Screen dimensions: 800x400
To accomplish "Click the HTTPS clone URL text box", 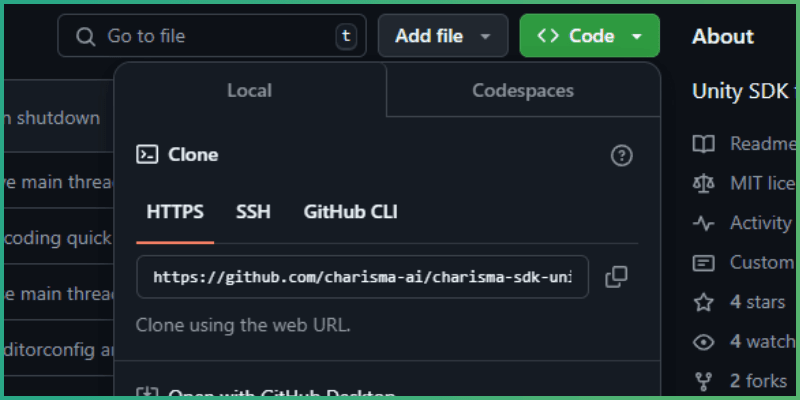I will [x=362, y=277].
